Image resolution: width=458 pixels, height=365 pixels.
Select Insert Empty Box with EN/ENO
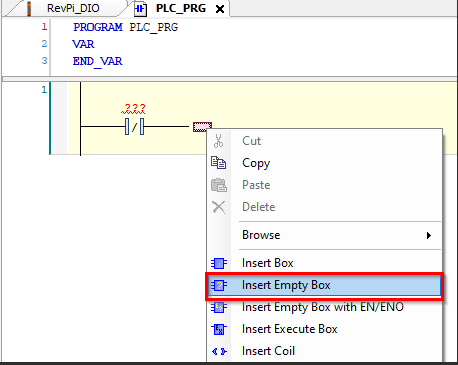pos(324,307)
